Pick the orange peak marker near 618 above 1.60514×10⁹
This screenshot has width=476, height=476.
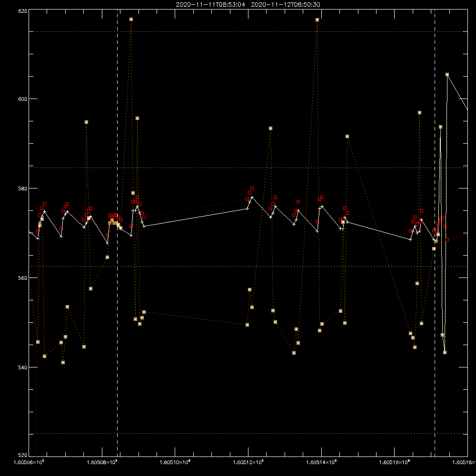pos(317,20)
